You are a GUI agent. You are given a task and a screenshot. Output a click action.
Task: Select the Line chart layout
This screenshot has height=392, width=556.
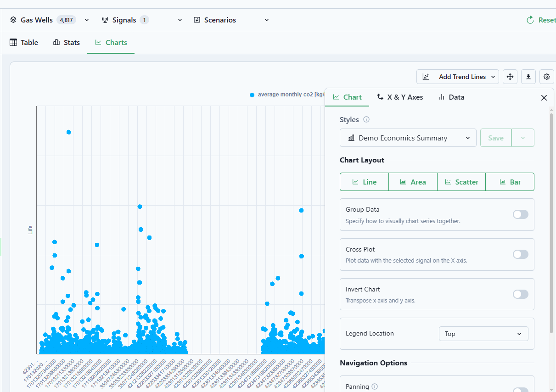pyautogui.click(x=364, y=182)
